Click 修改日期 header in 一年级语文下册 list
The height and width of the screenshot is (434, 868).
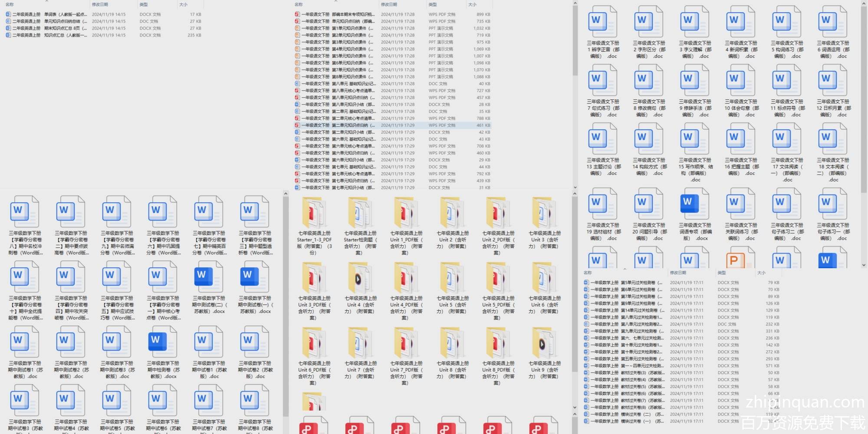(389, 5)
